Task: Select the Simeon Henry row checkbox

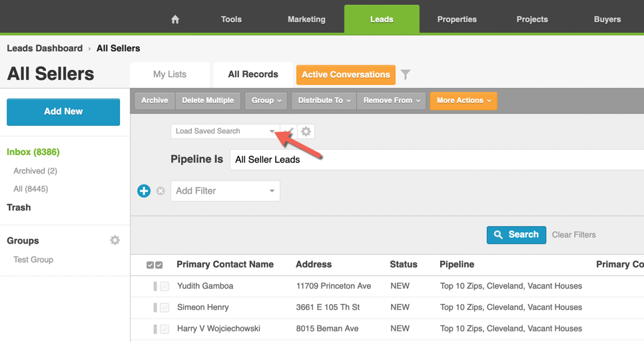Action: click(164, 307)
